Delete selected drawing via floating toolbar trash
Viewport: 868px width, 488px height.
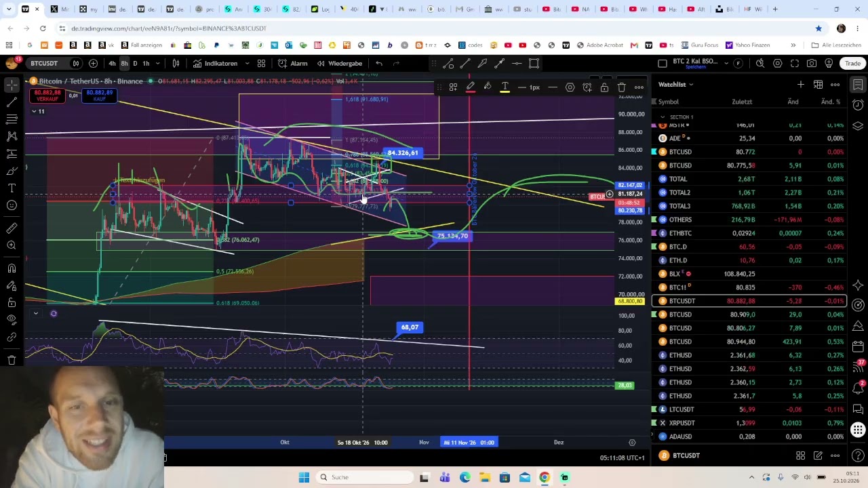(621, 87)
